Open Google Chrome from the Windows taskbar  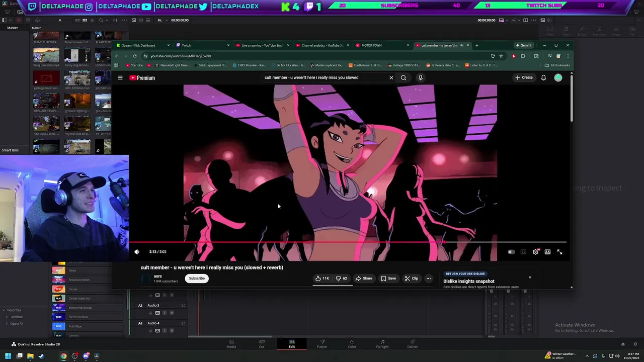point(63,356)
